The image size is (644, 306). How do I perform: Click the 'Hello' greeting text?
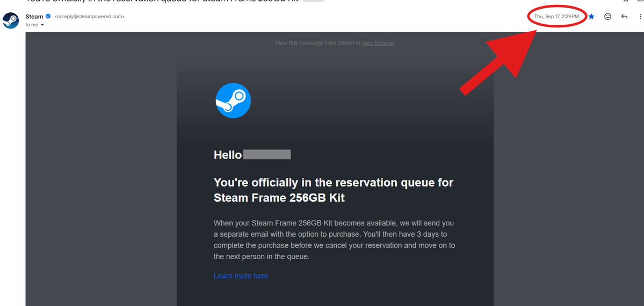(228, 155)
